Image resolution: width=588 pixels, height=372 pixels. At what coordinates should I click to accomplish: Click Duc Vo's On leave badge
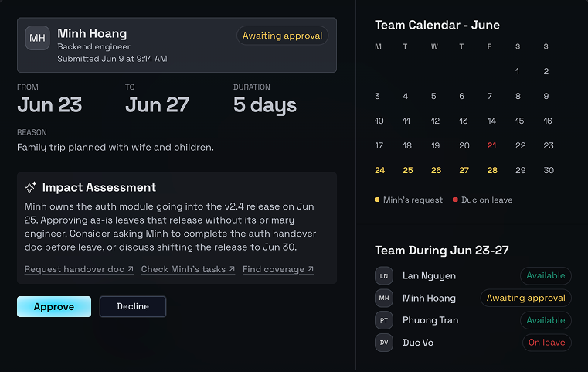[547, 343]
